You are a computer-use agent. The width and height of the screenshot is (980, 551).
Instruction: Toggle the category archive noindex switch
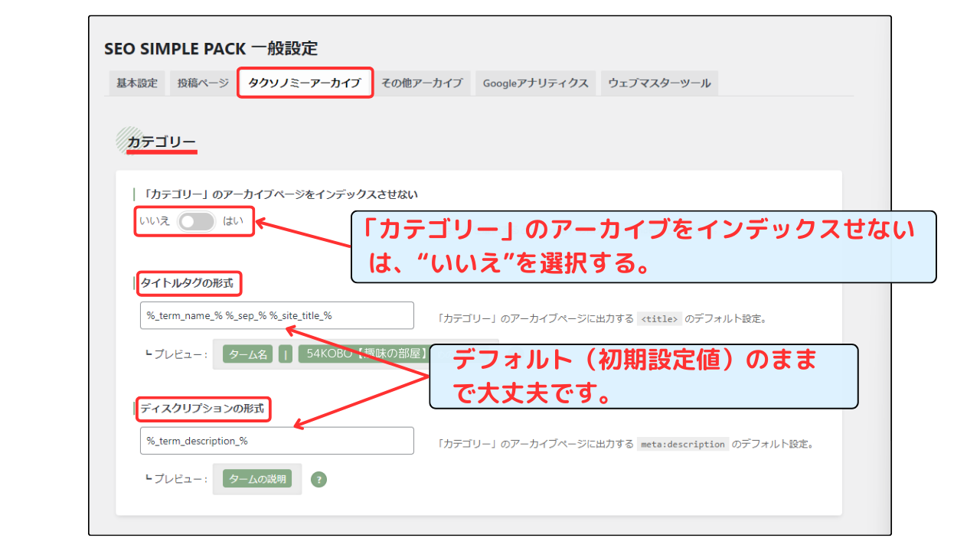[196, 221]
